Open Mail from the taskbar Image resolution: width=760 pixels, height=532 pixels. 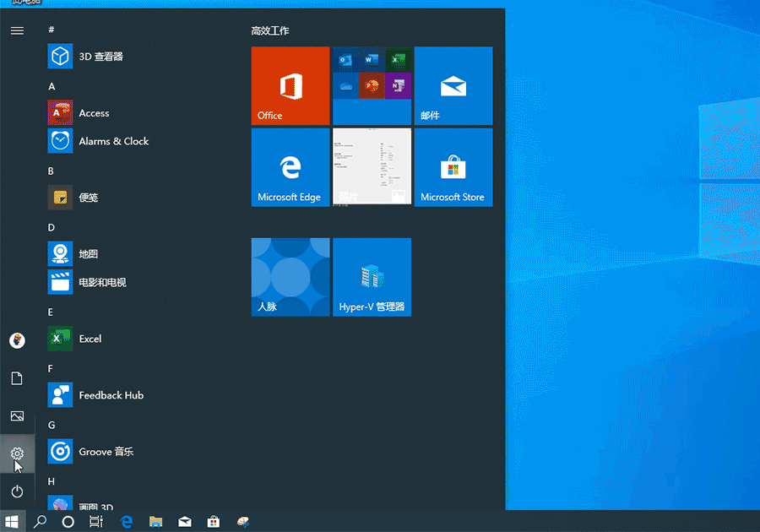[x=185, y=521]
